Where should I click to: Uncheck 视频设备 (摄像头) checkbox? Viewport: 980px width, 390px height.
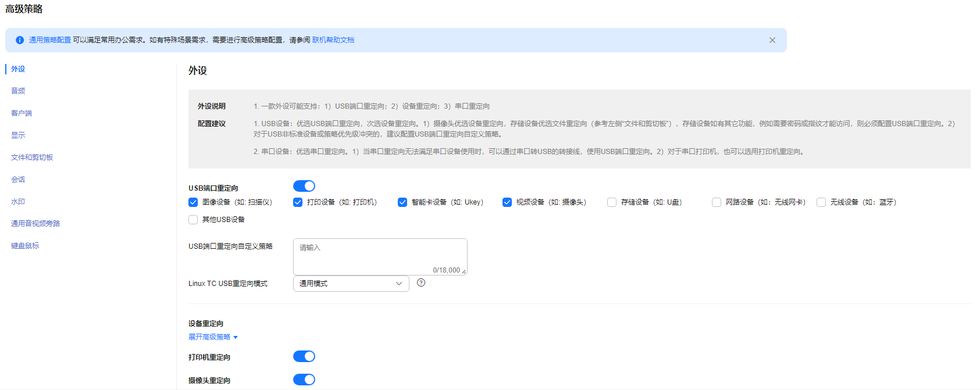pos(507,202)
